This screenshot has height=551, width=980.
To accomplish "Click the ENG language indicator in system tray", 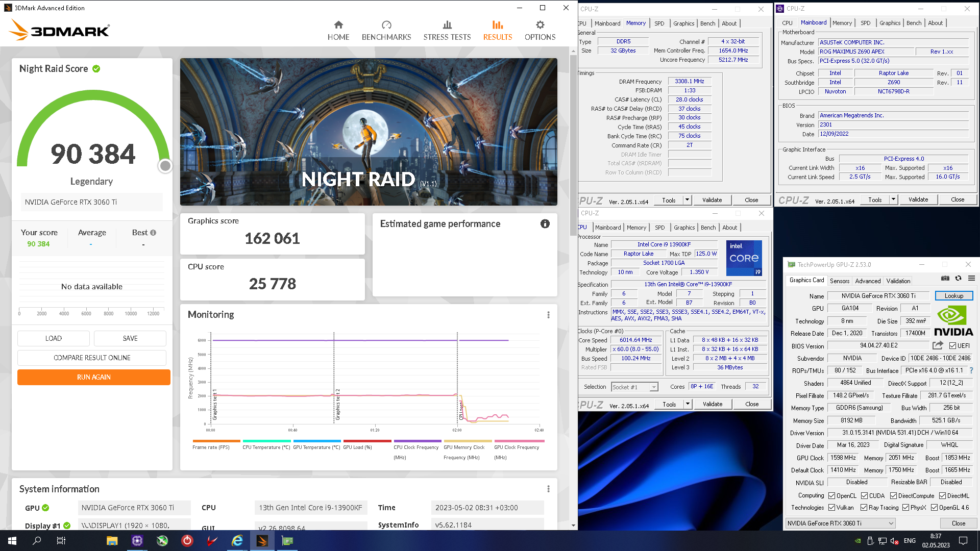I will point(910,541).
